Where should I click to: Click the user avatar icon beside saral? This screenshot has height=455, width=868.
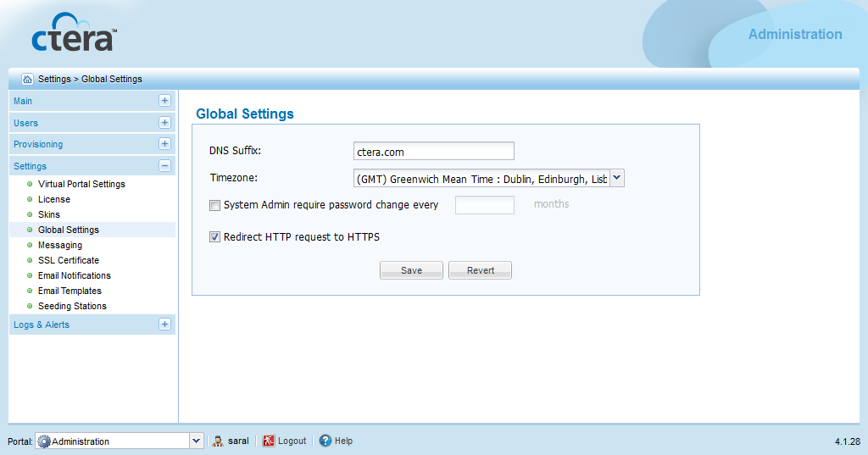[x=218, y=441]
